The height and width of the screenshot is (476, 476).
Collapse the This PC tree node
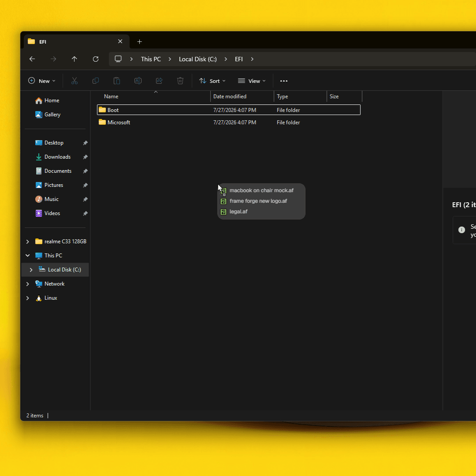pyautogui.click(x=28, y=256)
